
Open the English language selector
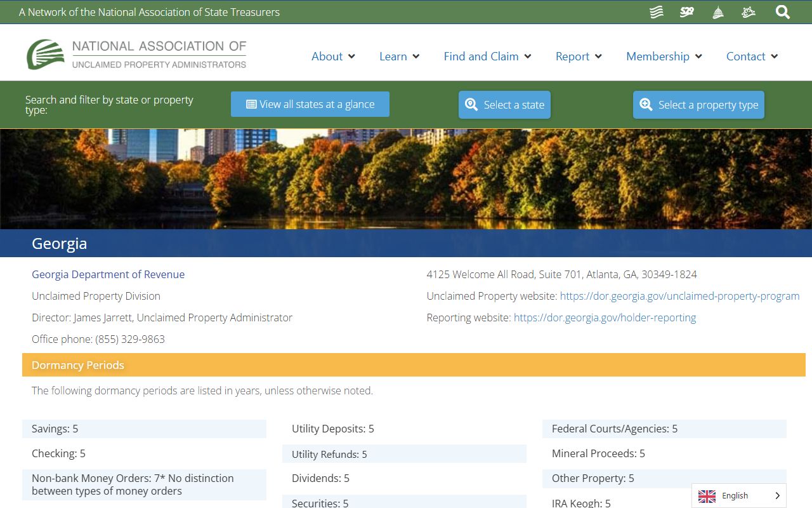pos(739,496)
